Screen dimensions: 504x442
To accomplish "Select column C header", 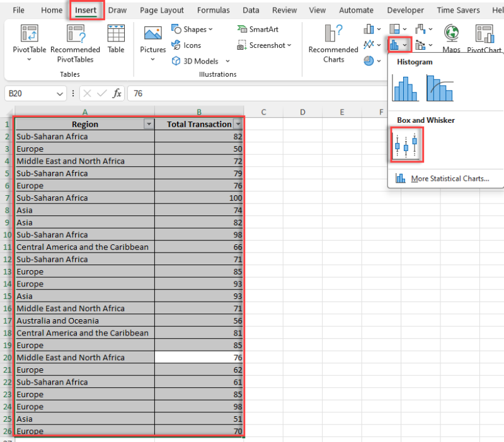I will tap(263, 112).
